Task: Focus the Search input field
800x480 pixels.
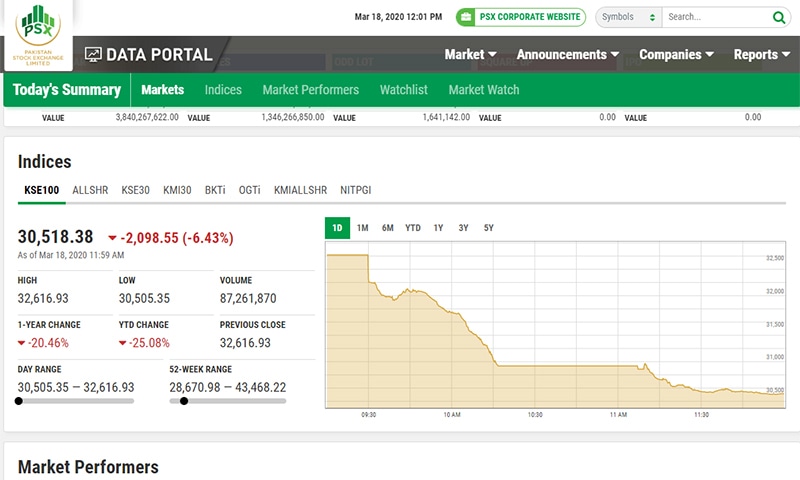Action: pos(717,17)
